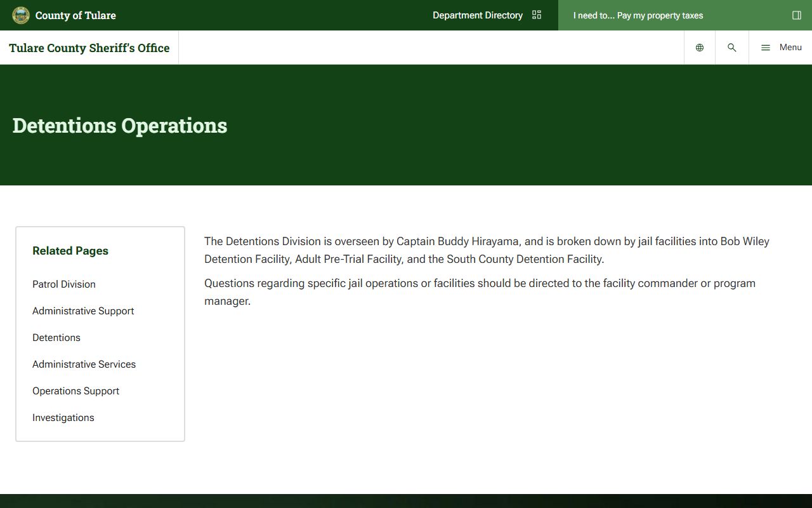Click paragraph about questions regarding jail operations

pyautogui.click(x=480, y=292)
